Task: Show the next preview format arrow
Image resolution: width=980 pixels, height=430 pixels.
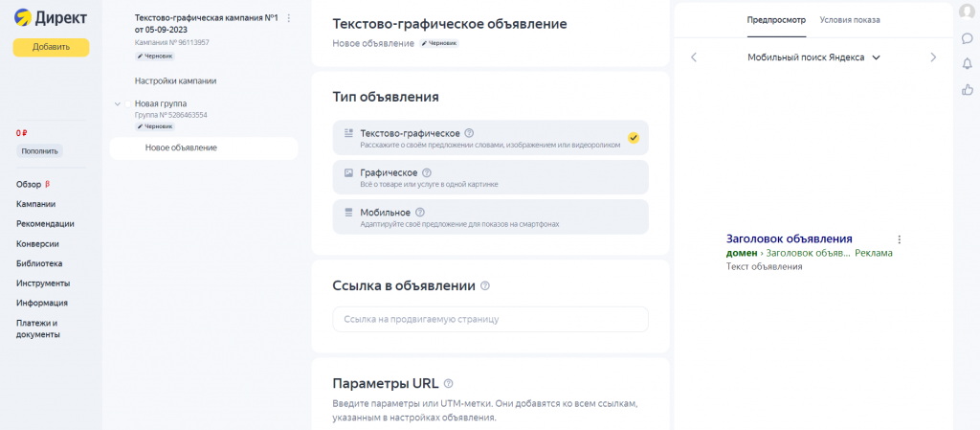Action: pos(934,57)
